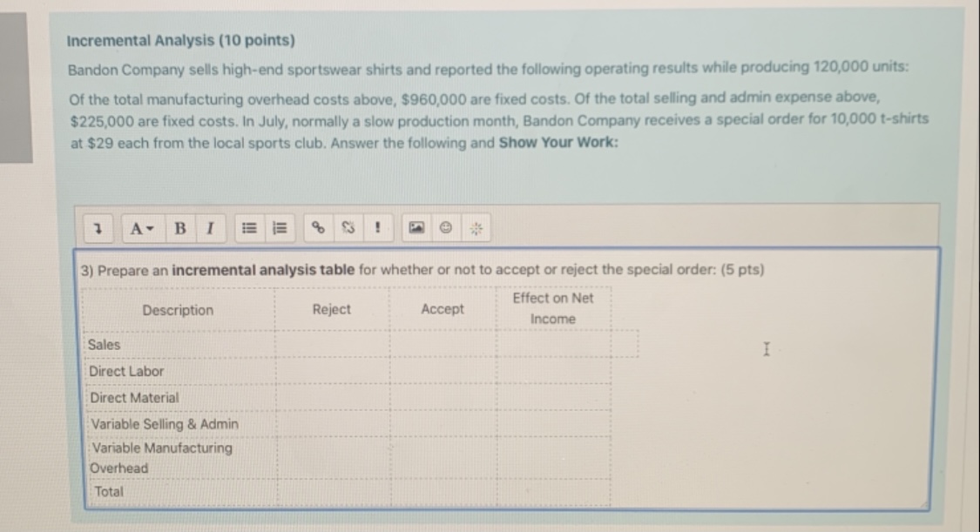Toggle italic formatting

click(211, 228)
